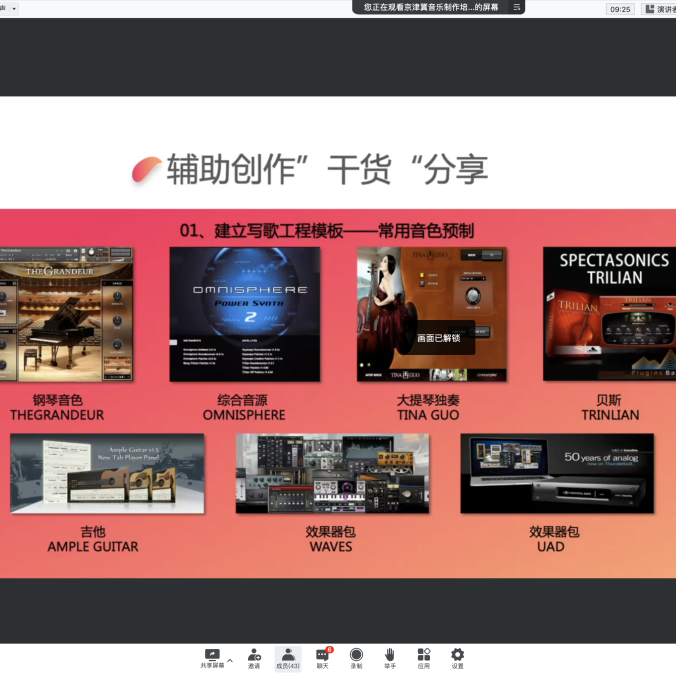The height and width of the screenshot is (675, 676).
Task: Select the UAD 50 years analog image
Action: 557,473
